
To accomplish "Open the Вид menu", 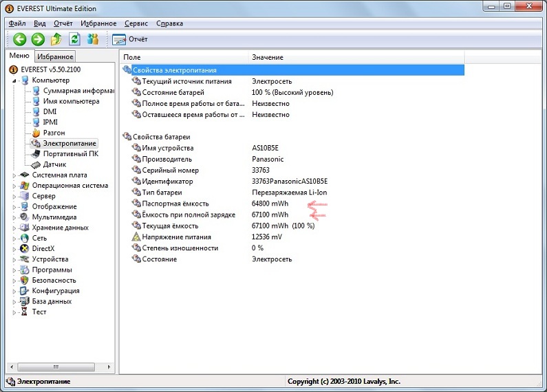I will [40, 23].
